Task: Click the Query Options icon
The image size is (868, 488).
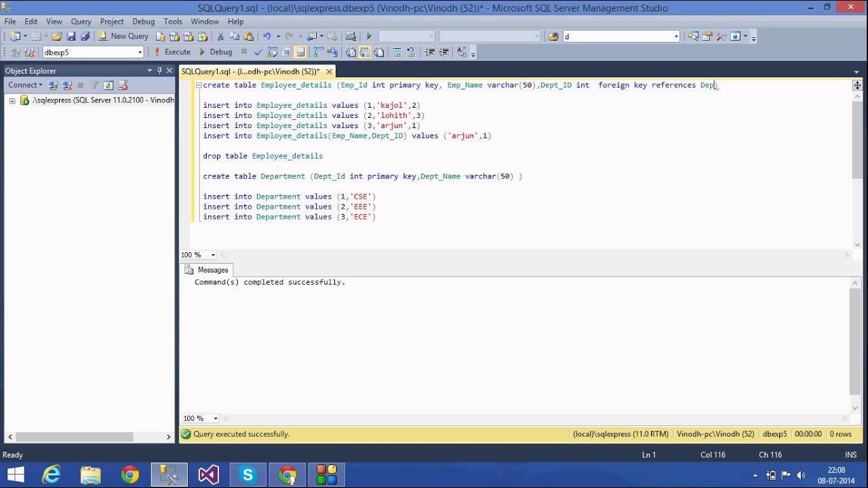Action: pos(287,52)
